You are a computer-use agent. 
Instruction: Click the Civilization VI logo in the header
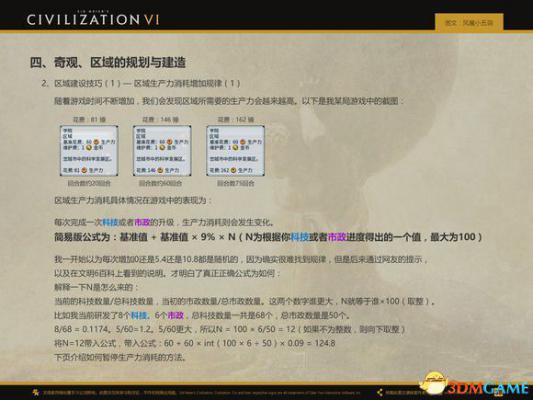pyautogui.click(x=93, y=18)
